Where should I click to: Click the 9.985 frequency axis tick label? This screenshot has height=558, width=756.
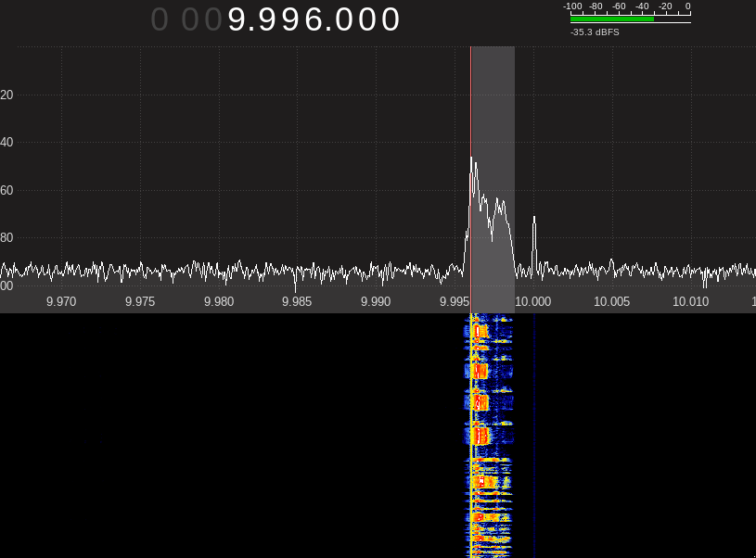point(297,301)
